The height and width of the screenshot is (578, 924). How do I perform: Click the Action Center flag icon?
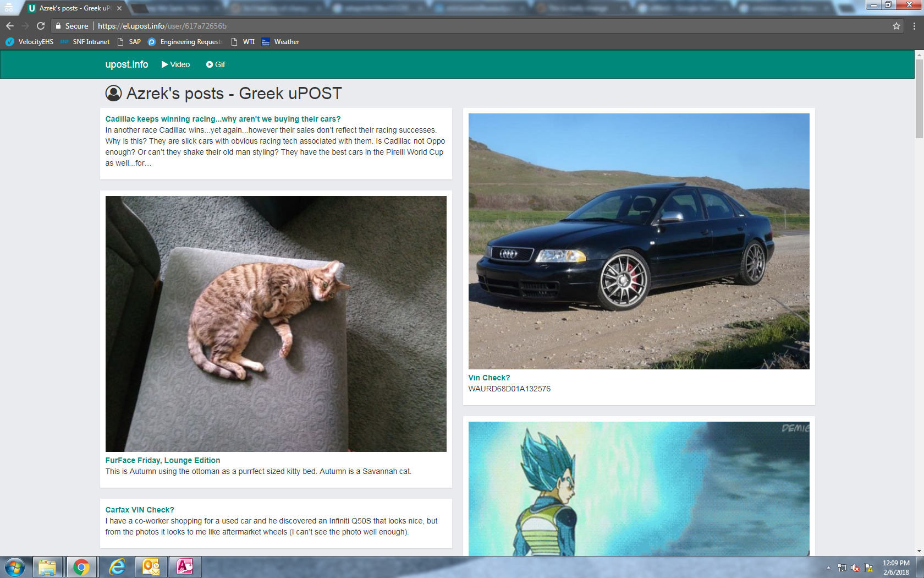point(868,568)
